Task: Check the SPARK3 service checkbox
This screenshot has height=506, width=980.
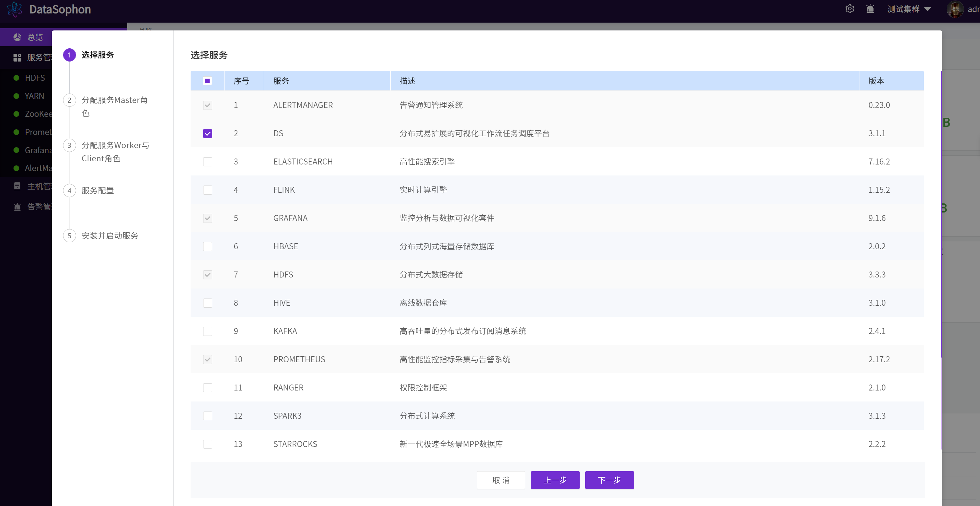Action: tap(207, 416)
